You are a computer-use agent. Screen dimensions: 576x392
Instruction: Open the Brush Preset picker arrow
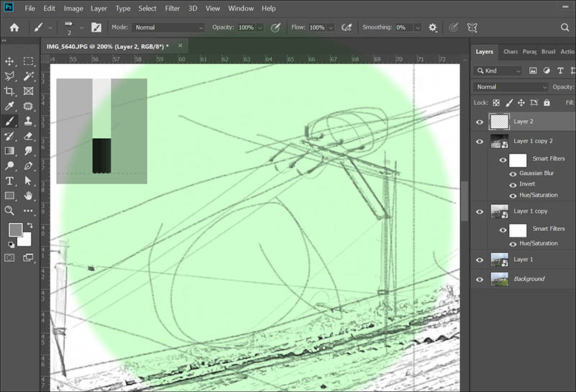pyautogui.click(x=81, y=27)
